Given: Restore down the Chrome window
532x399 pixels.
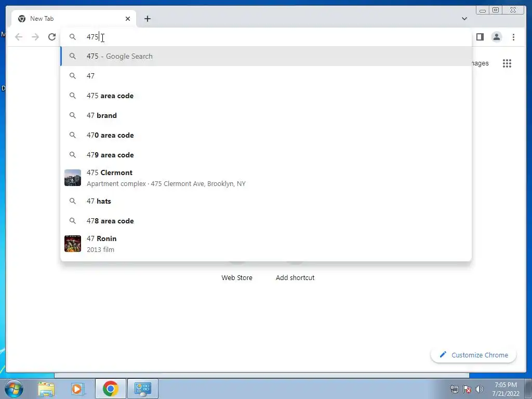Looking at the screenshot, I should point(495,10).
